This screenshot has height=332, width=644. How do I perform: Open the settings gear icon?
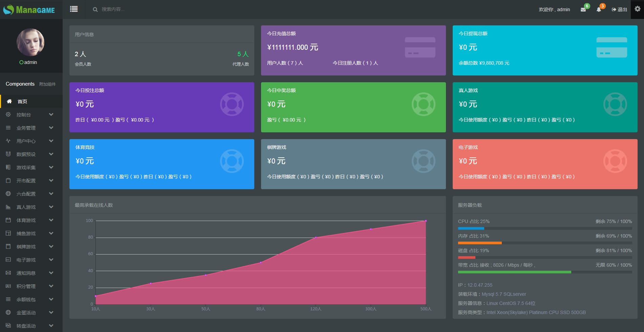637,9
